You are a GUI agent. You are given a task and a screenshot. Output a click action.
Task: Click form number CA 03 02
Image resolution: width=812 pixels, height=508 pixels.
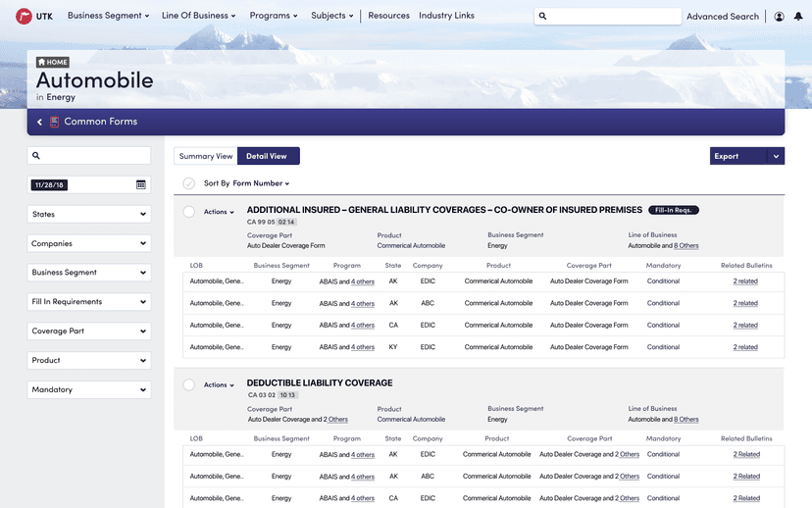262,395
